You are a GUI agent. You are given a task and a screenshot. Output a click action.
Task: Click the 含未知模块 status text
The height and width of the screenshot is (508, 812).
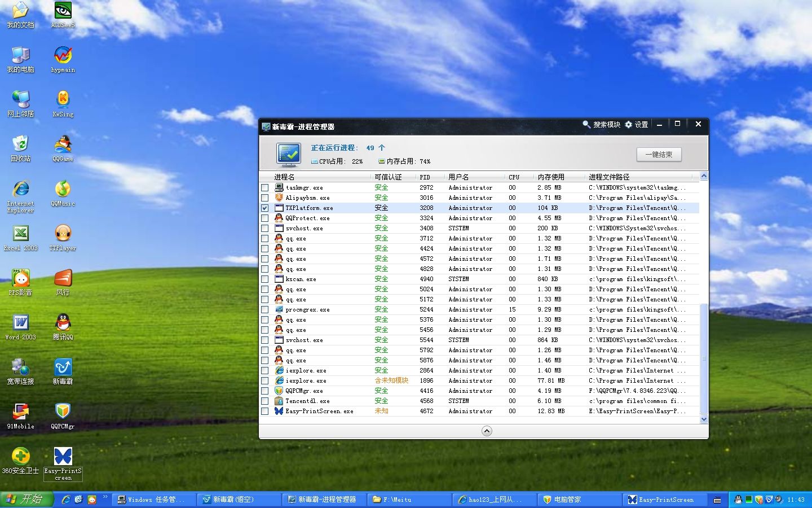pos(391,380)
